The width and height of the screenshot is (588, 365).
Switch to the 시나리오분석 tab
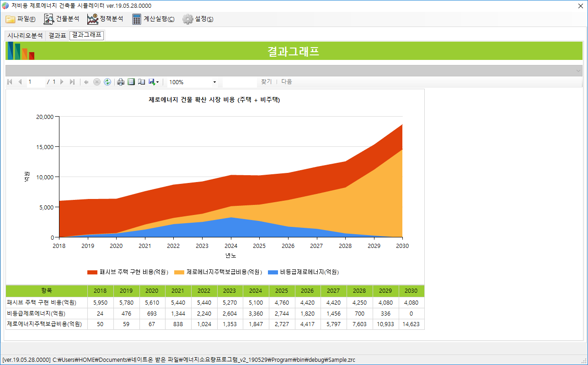25,36
